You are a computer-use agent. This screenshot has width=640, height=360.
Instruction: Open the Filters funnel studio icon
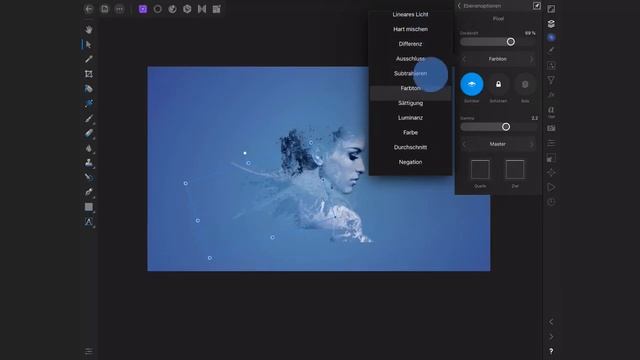(x=551, y=80)
